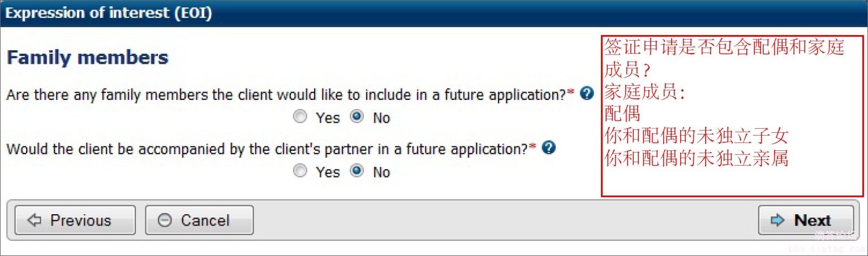Open help for the family members question
Screen dimensions: 868x256
pos(587,93)
